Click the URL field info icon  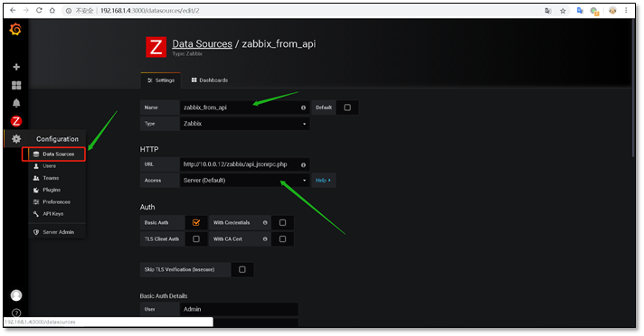(x=303, y=164)
